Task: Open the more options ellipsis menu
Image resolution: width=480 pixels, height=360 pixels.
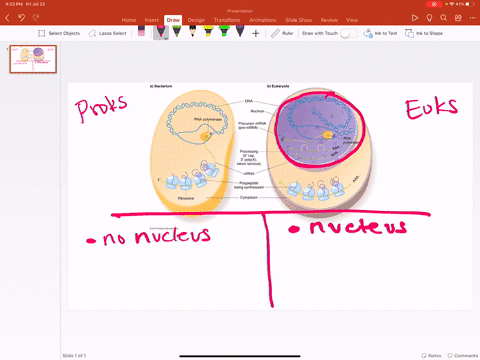Action: point(472,18)
